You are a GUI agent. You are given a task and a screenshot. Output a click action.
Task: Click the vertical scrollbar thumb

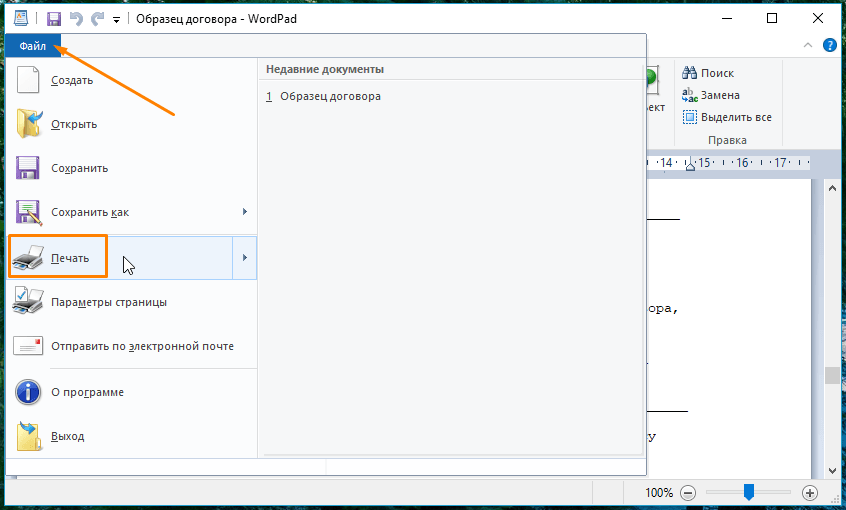tap(832, 375)
